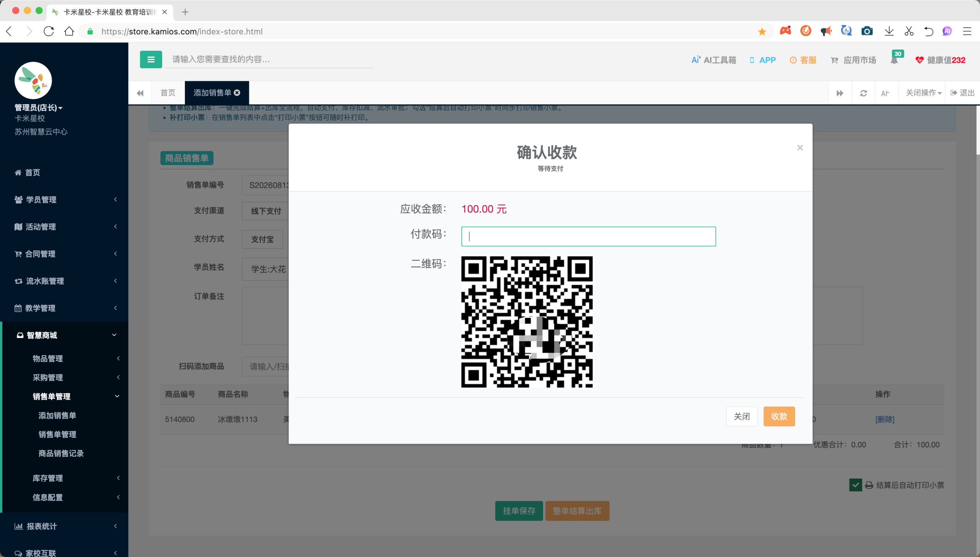The width and height of the screenshot is (980, 557).
Task: Click the [删除] link in product row
Action: (885, 419)
